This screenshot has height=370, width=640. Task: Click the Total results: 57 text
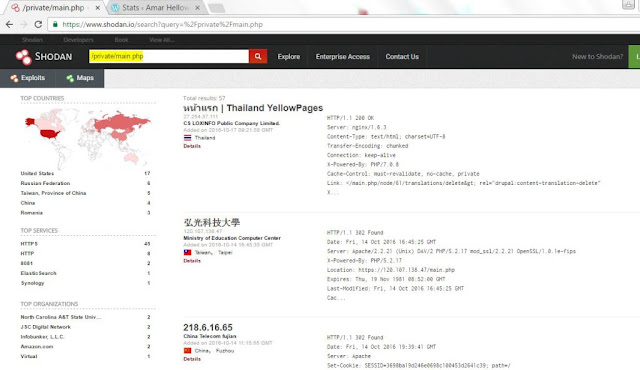[x=204, y=98]
